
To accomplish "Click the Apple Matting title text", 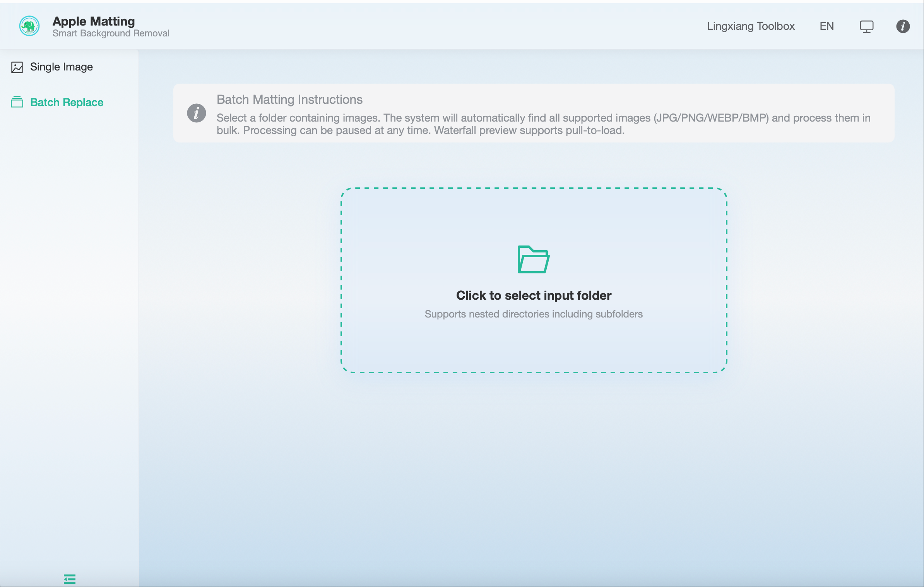I will pyautogui.click(x=94, y=21).
